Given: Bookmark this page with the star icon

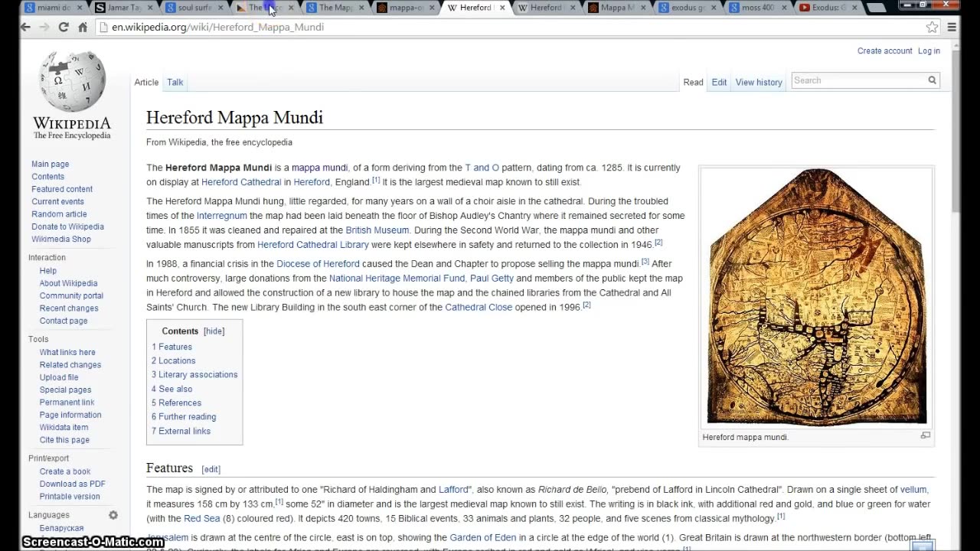Looking at the screenshot, I should [x=932, y=27].
